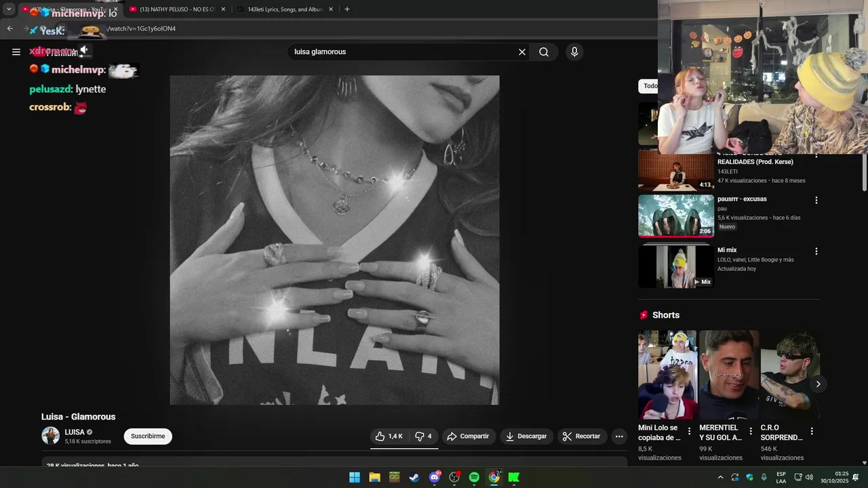Open options for C.R.O short
This screenshot has height=488, width=868.
click(x=812, y=431)
